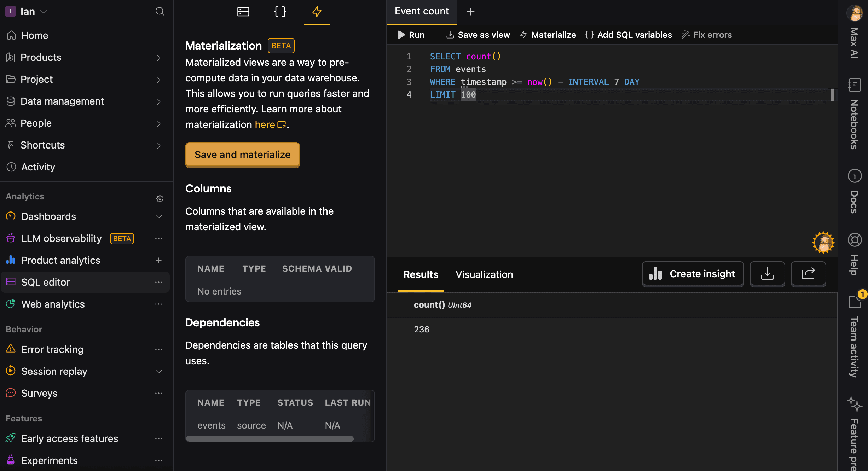
Task: Open Activity in the sidebar
Action: click(38, 167)
